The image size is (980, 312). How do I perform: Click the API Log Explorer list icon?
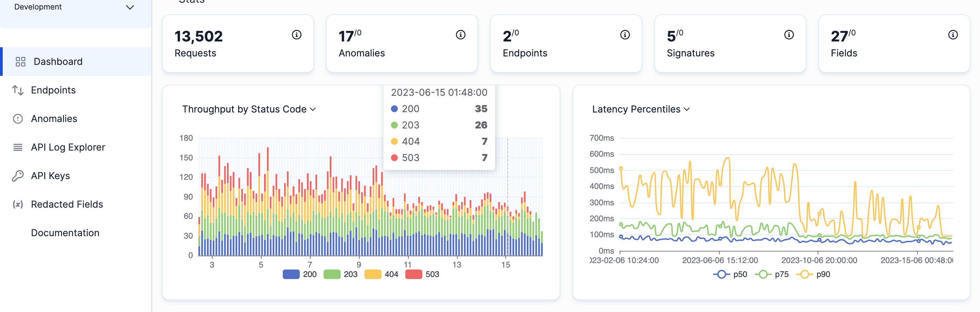(18, 147)
